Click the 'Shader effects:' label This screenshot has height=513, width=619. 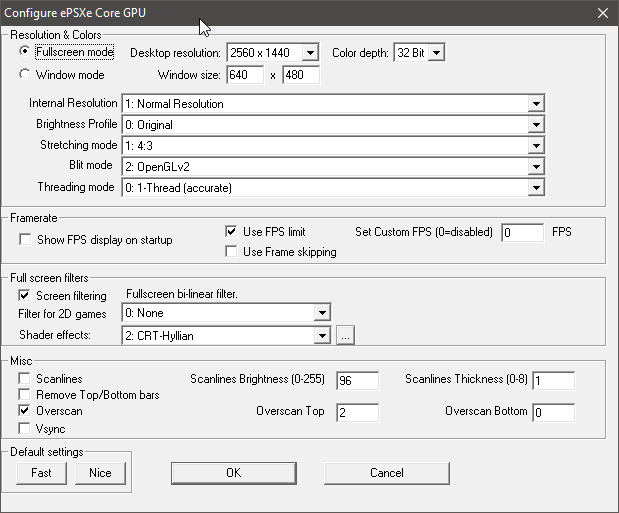(55, 335)
